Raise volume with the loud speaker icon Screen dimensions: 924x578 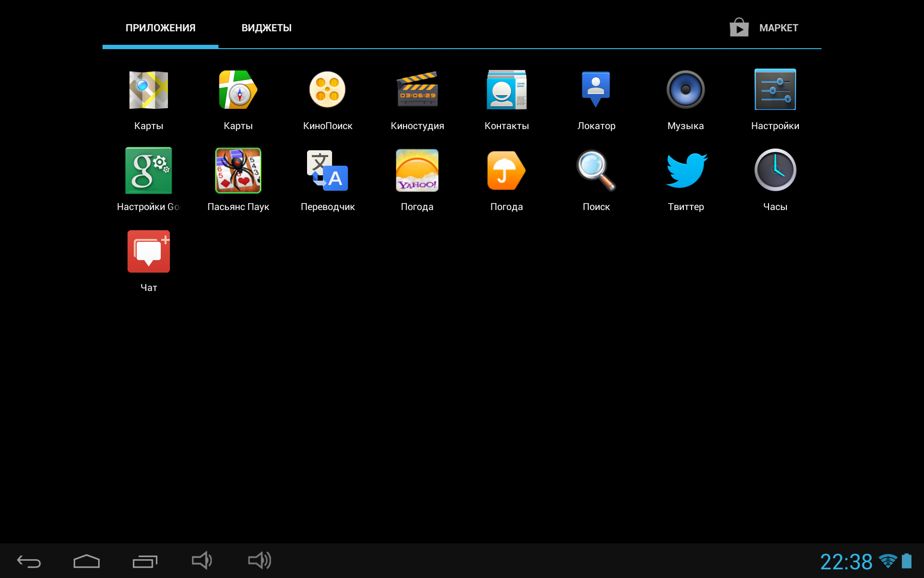click(x=260, y=560)
